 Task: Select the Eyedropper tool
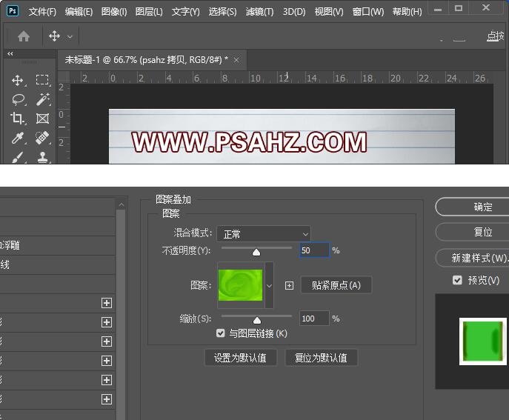click(18, 138)
